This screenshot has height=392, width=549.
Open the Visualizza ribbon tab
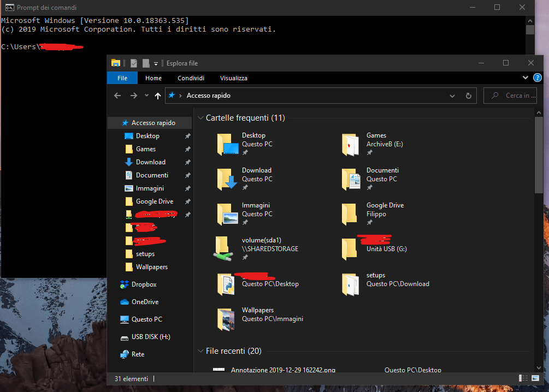click(233, 78)
